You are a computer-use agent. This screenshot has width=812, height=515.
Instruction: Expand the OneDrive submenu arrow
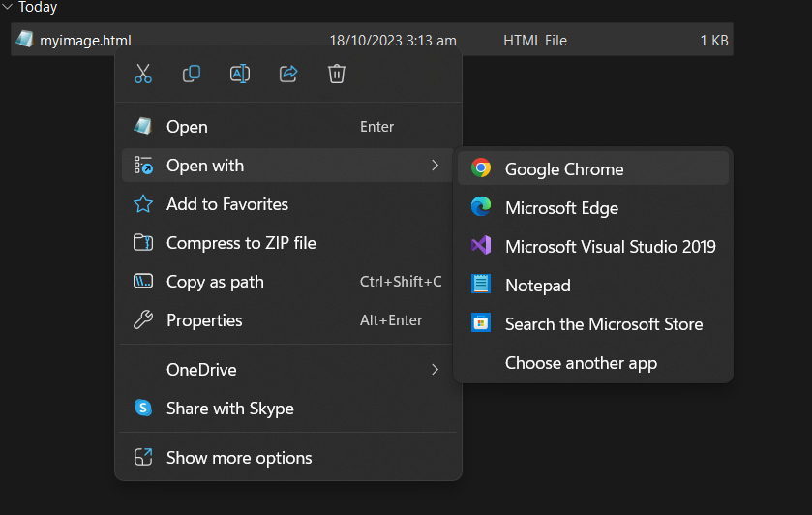[x=436, y=370]
